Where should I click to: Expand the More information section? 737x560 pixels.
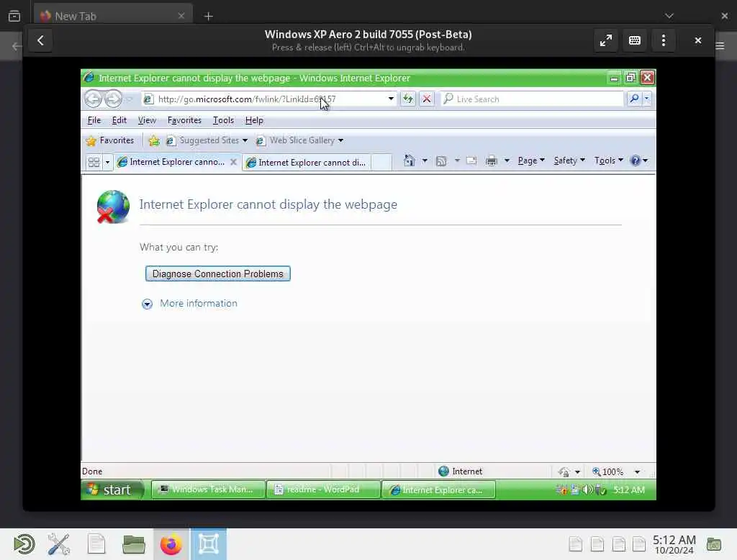click(189, 304)
